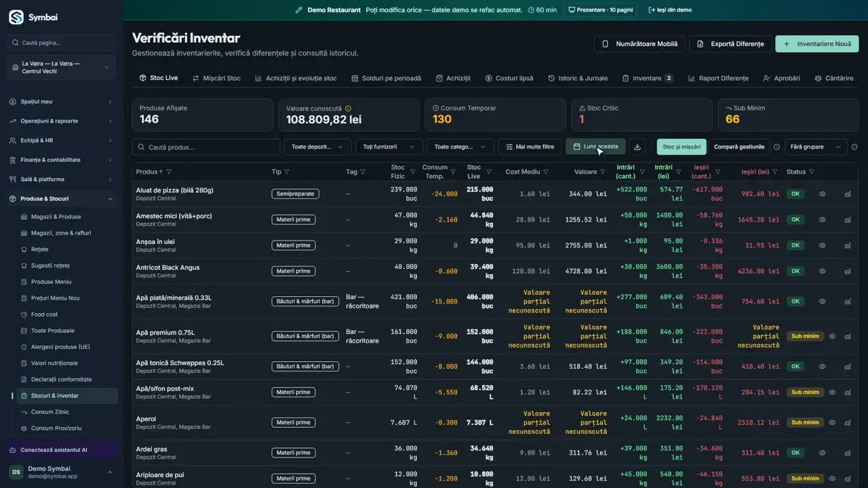This screenshot has width=868, height=488.
Task: Open the Toți furnizorii dropdown
Action: click(x=389, y=147)
